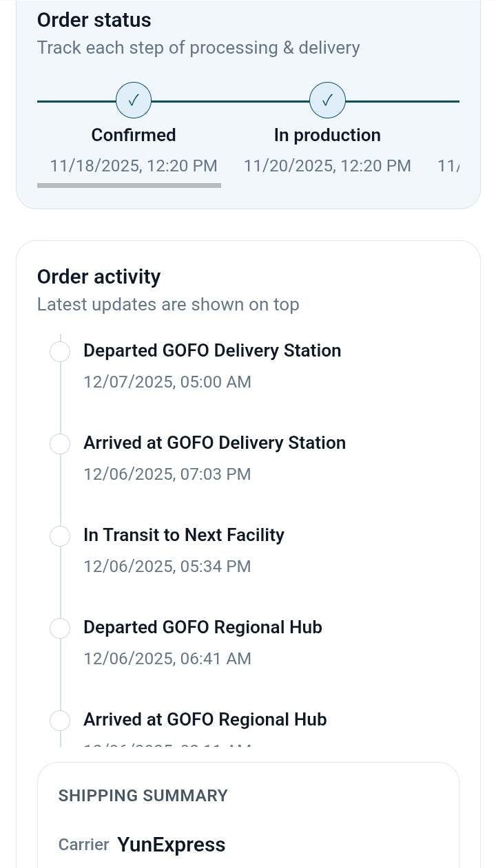496x868 pixels.
Task: Click the Order activity heading
Action: pos(99,277)
